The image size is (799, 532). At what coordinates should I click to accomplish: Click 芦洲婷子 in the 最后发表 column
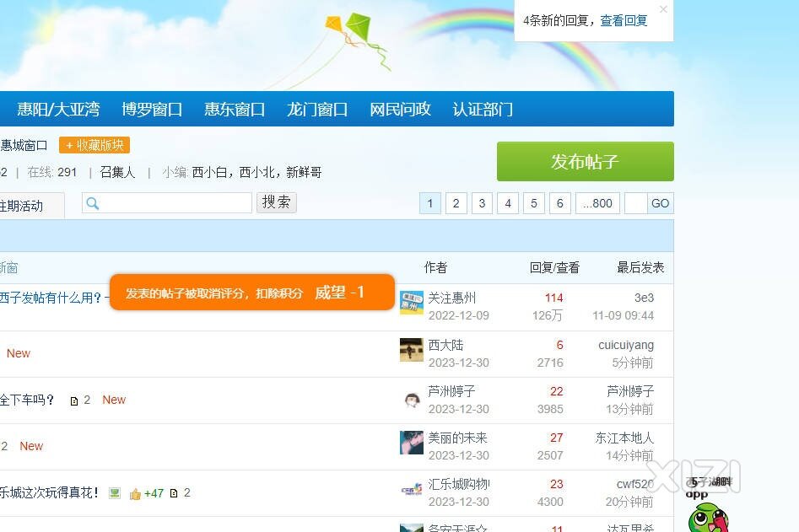[630, 391]
